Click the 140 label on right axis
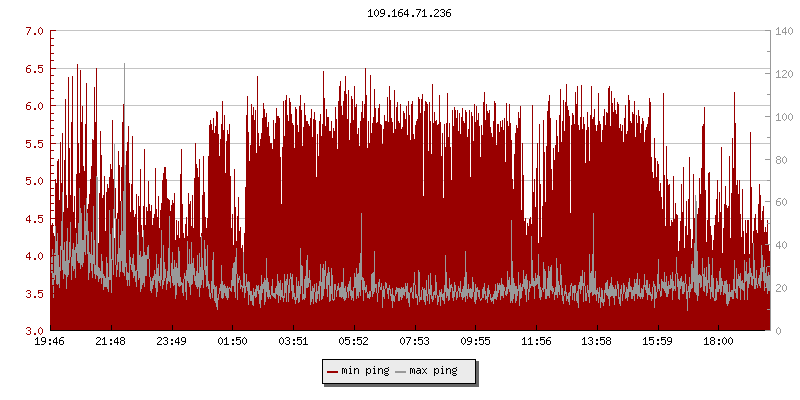Screen dimensions: 800x400 click(x=783, y=31)
